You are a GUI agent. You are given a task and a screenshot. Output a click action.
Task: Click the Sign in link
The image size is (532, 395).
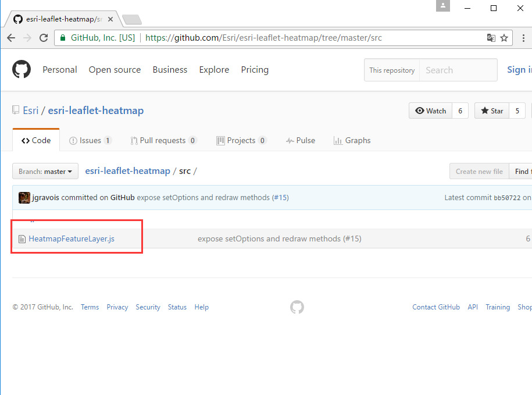point(519,70)
